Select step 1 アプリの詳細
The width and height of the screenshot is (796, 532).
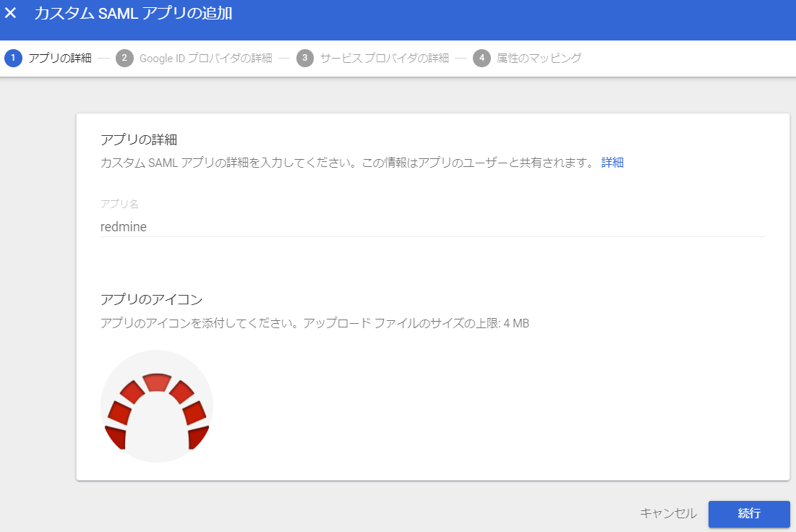click(48, 58)
